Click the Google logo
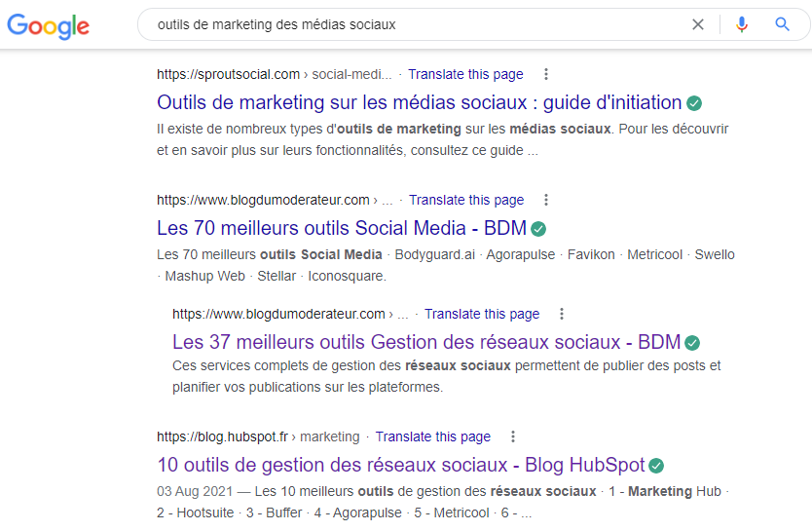Image resolution: width=812 pixels, height=531 pixels. coord(48,25)
